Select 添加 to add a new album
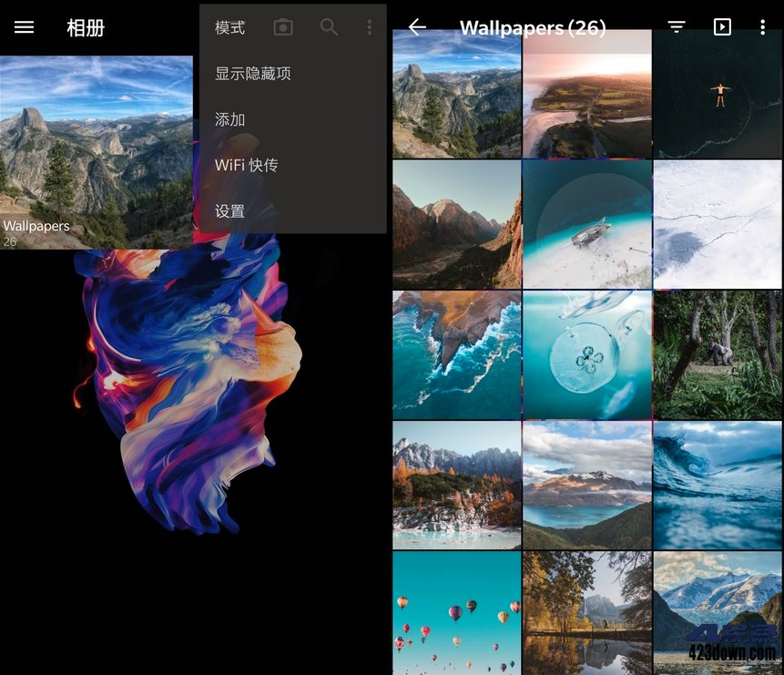 pos(228,119)
